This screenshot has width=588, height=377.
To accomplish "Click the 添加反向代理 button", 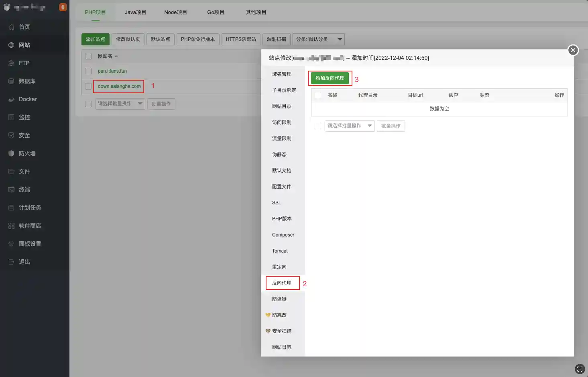I will (x=330, y=78).
